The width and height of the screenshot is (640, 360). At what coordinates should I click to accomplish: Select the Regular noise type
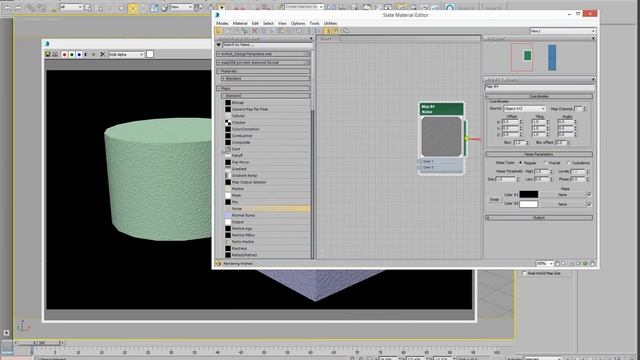tap(520, 163)
